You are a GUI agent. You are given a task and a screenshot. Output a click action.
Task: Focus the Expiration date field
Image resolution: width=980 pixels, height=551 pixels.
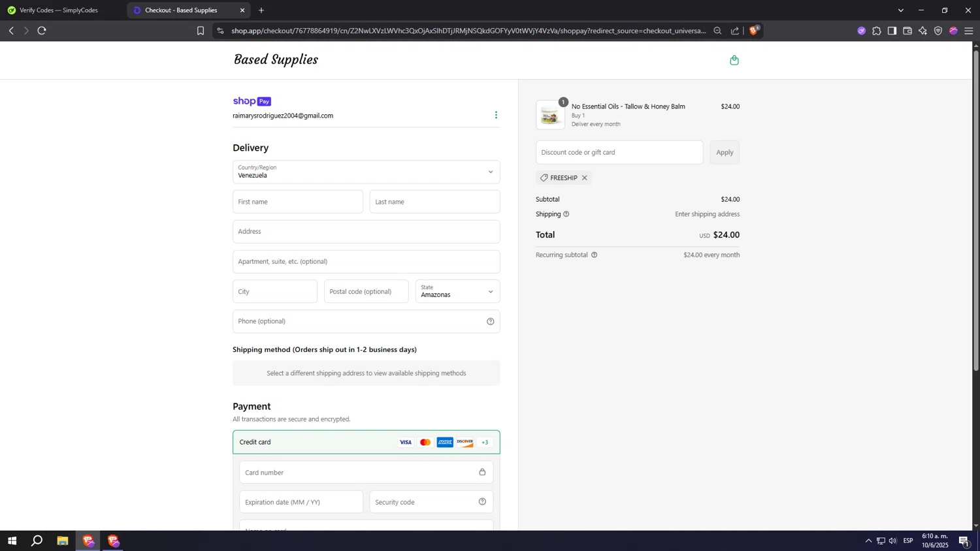pyautogui.click(x=301, y=501)
